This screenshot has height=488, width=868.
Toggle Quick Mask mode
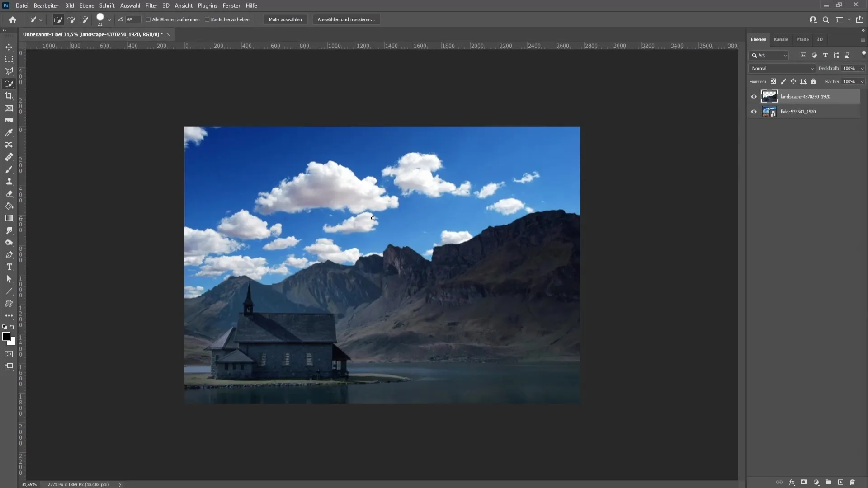(9, 354)
